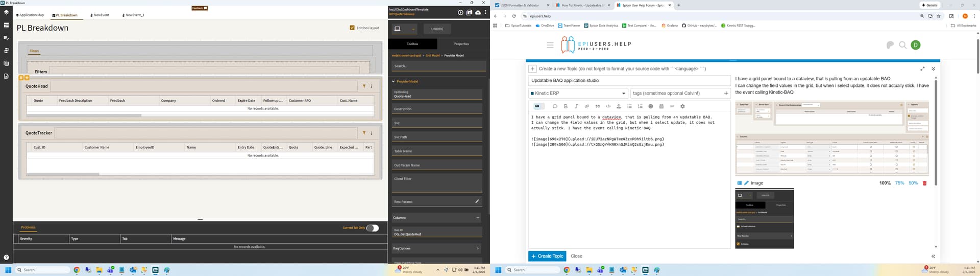The image size is (980, 276).
Task: Open the emoji picker in composer toolbar
Action: pyautogui.click(x=650, y=106)
